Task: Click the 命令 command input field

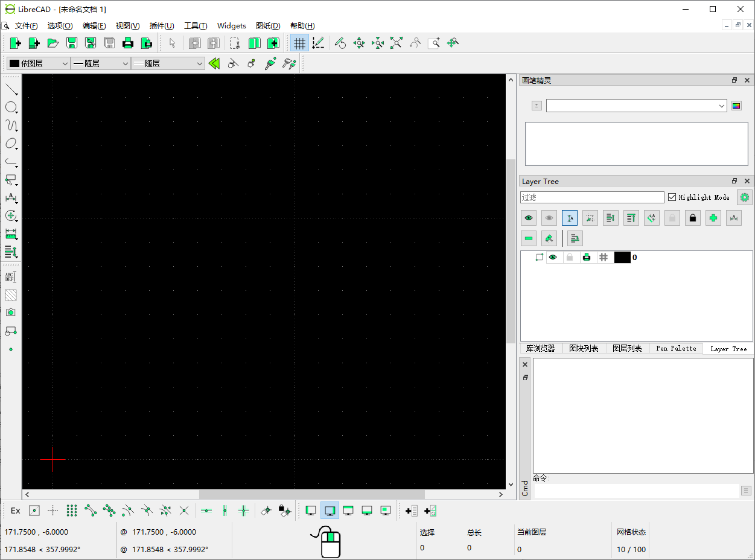Action: [x=636, y=491]
